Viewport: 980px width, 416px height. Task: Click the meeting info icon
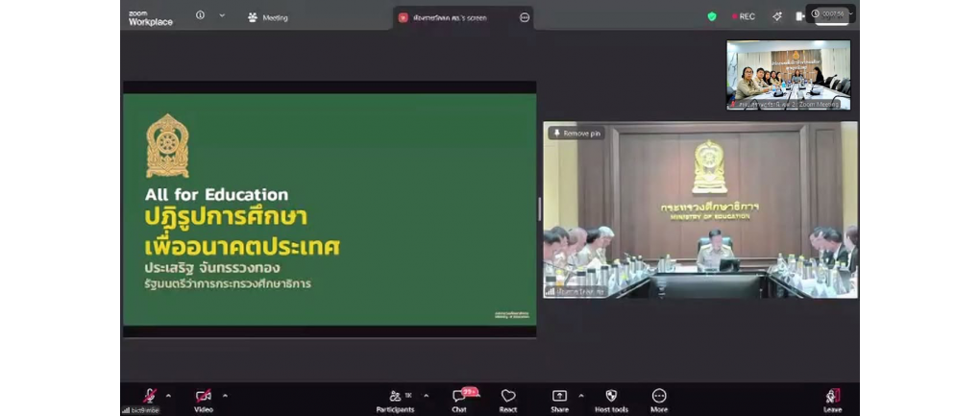tap(200, 15)
